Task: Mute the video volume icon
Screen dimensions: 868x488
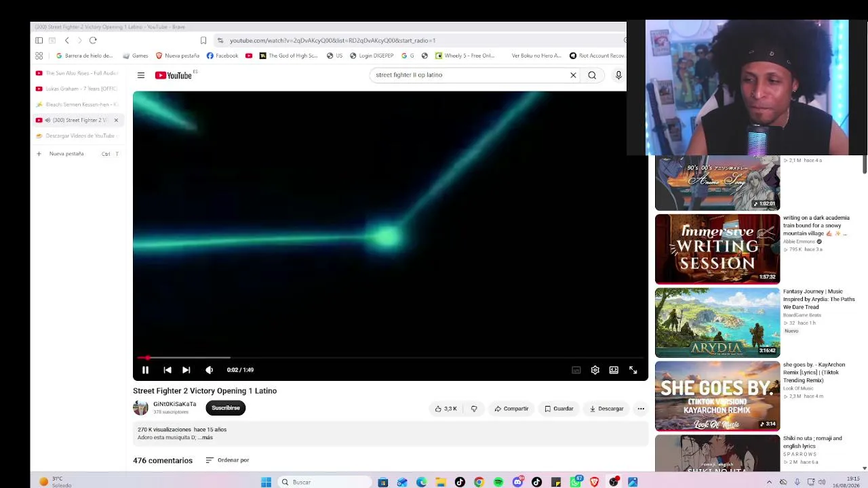Action: tap(209, 370)
